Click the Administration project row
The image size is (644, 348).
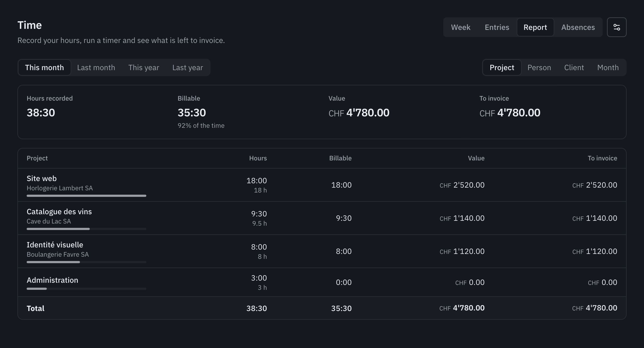click(x=322, y=282)
